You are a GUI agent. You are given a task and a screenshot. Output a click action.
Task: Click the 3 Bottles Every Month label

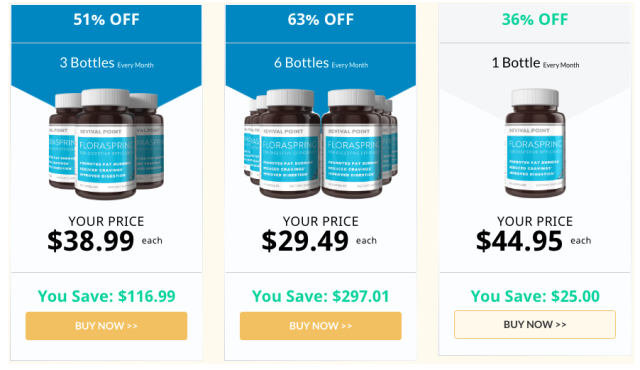(x=107, y=63)
